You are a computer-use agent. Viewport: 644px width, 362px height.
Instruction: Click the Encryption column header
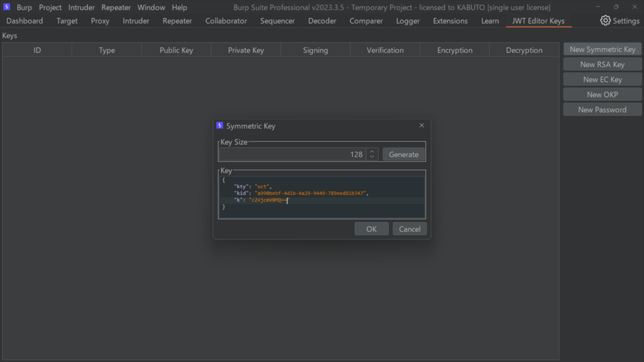click(455, 50)
